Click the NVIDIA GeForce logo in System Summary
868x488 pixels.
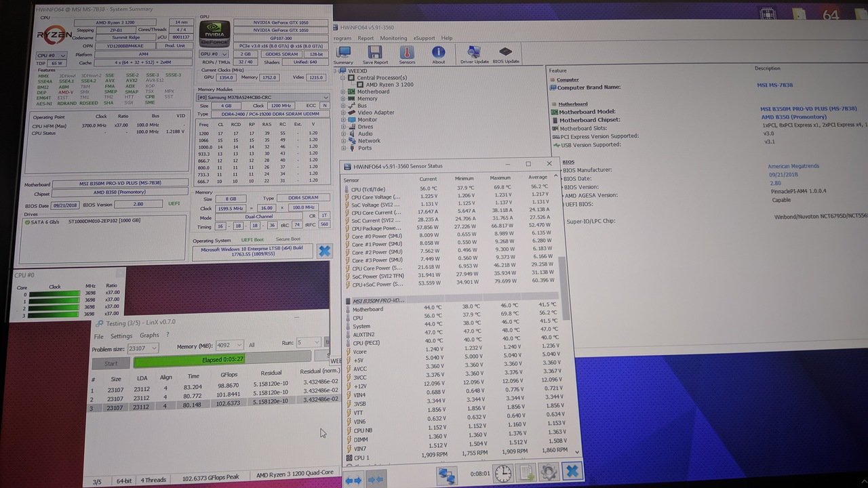click(x=214, y=33)
